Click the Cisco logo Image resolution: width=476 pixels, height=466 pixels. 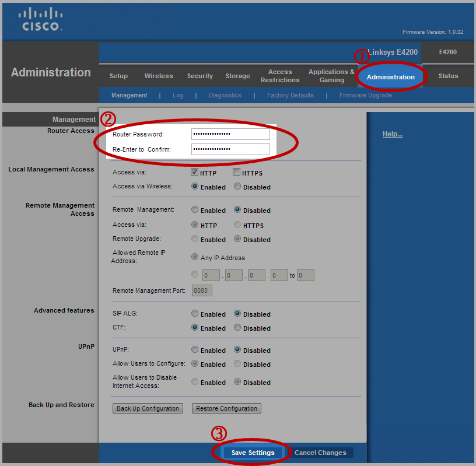pyautogui.click(x=41, y=19)
